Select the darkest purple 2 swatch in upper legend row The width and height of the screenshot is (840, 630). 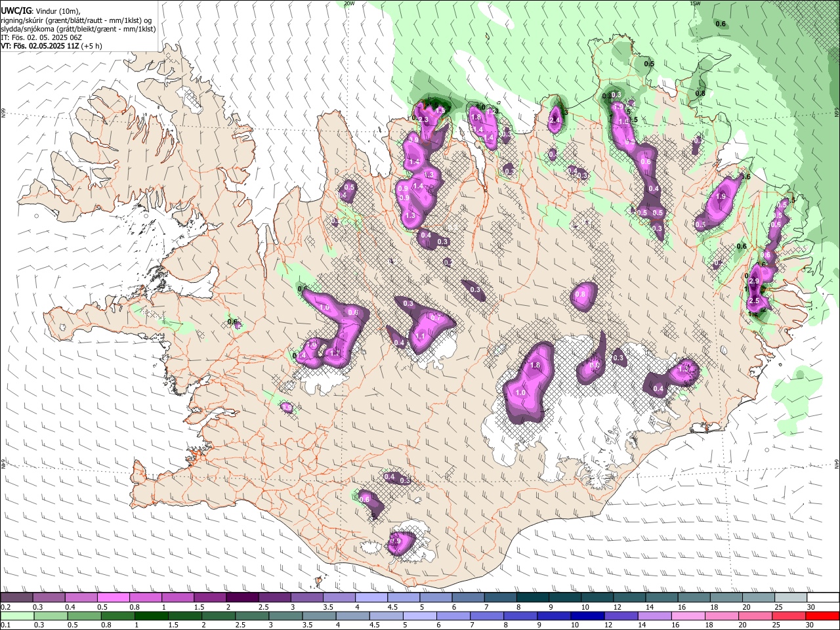click(241, 598)
